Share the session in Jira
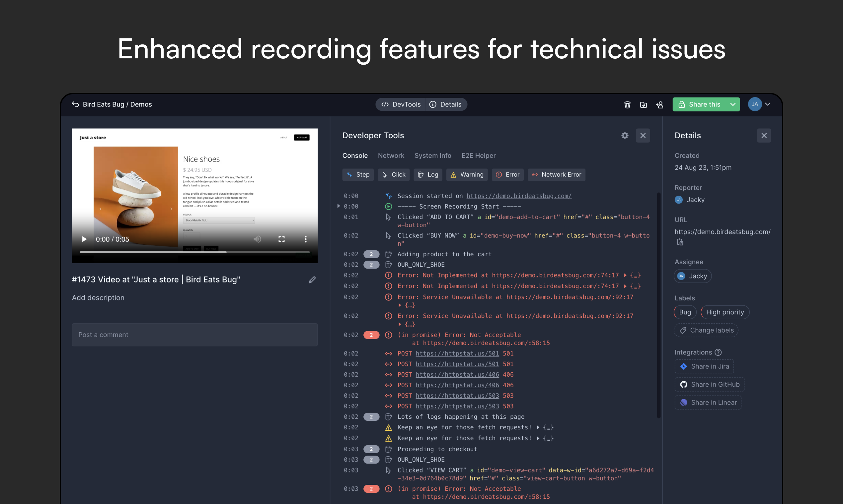The height and width of the screenshot is (504, 843). pos(704,366)
